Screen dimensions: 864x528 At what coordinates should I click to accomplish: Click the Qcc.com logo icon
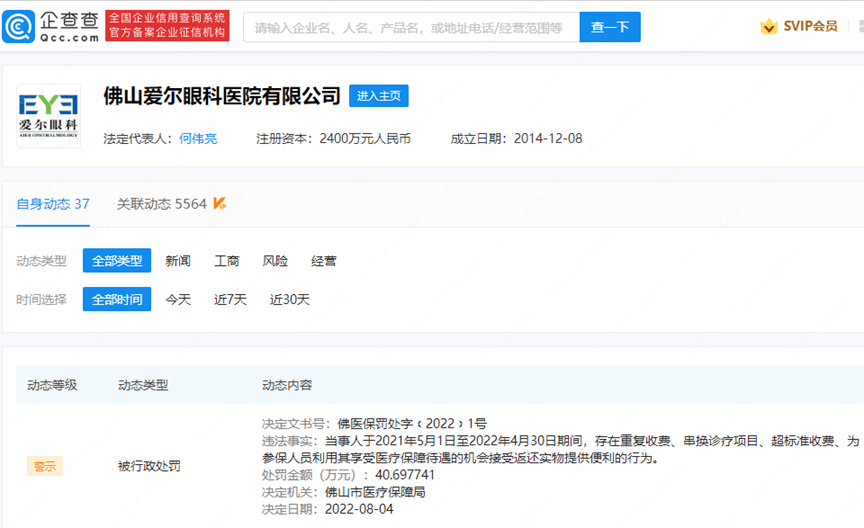pos(18,26)
